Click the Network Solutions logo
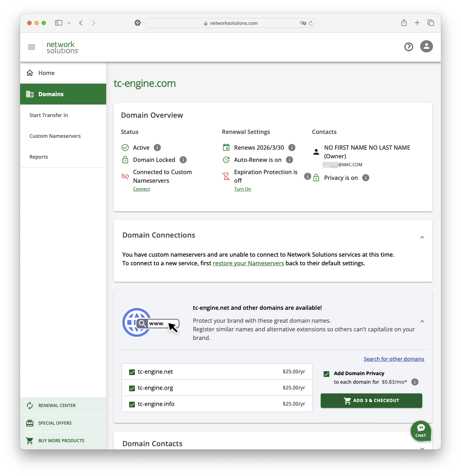461x476 pixels. point(63,47)
